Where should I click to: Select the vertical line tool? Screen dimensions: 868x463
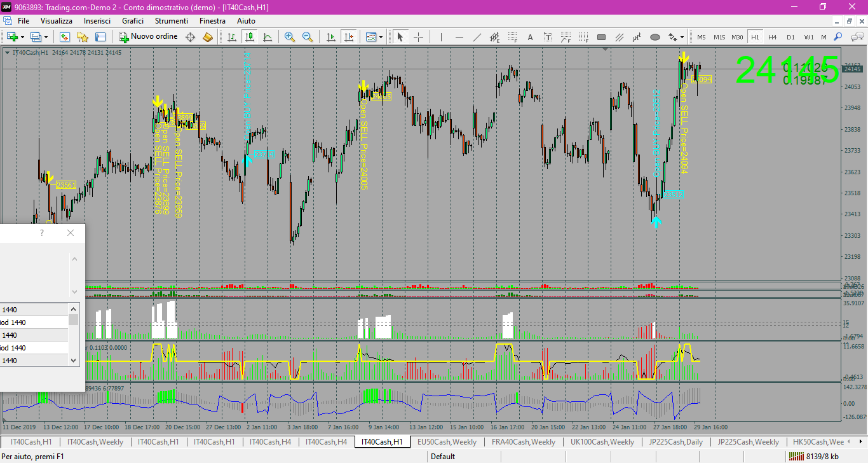[x=441, y=37]
